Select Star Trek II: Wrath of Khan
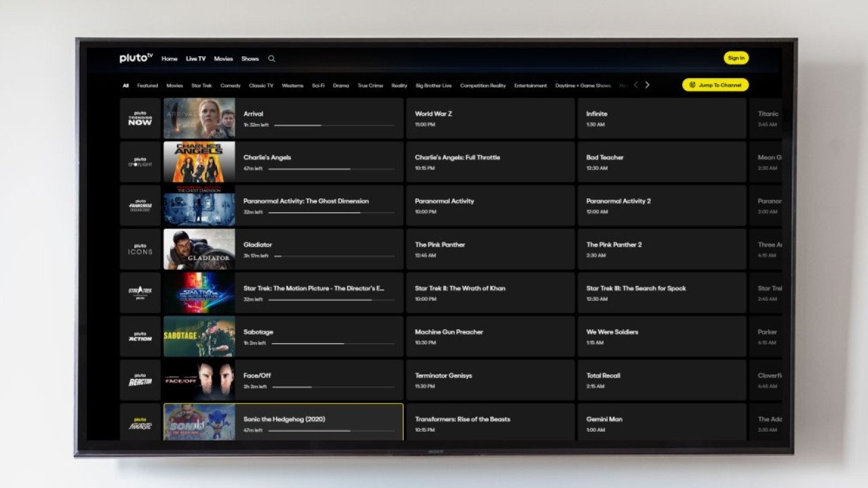This screenshot has height=488, width=868. (490, 293)
